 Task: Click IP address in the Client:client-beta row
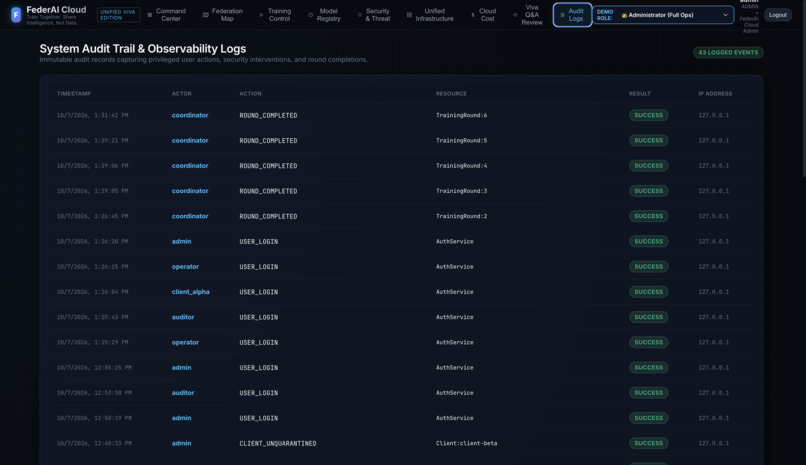point(713,443)
